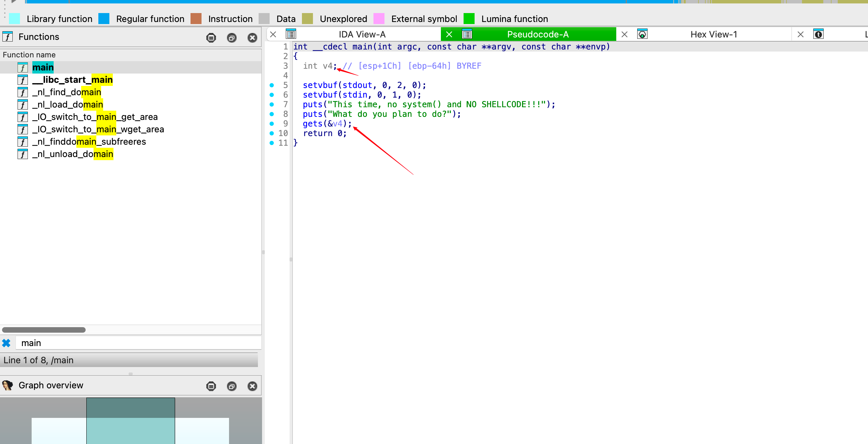Click the Lumina function legend swatch
The image size is (868, 444).
tap(469, 19)
